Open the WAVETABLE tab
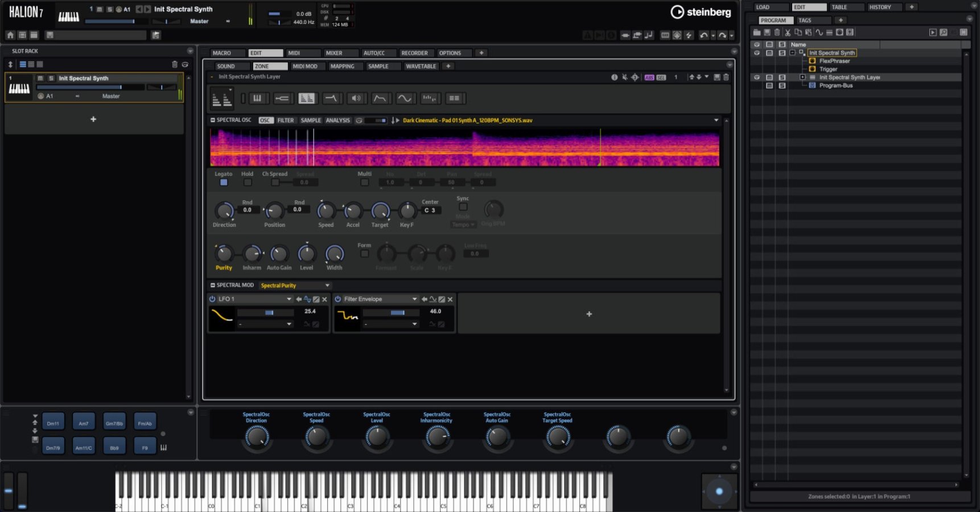Screen dimensions: 980x512 tap(421, 66)
